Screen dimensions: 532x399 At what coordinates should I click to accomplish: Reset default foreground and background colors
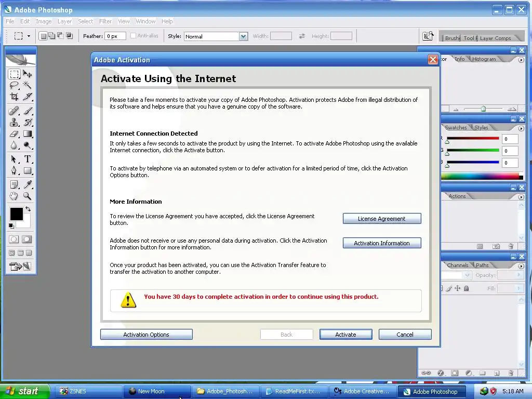(11, 225)
